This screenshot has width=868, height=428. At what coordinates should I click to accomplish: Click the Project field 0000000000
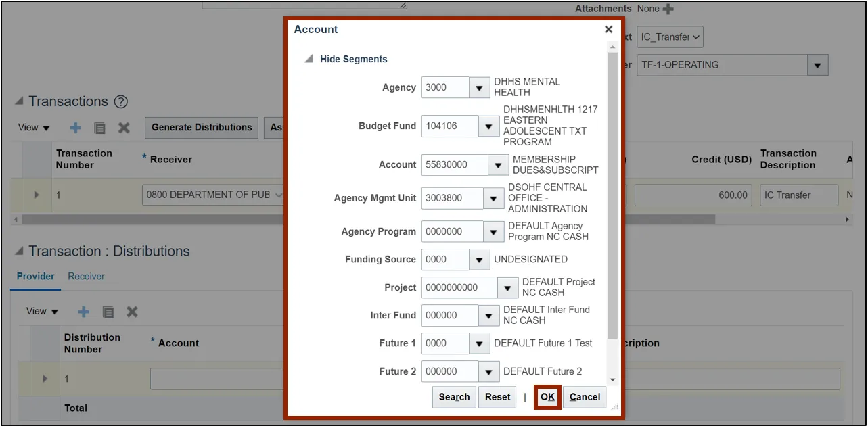tap(459, 287)
